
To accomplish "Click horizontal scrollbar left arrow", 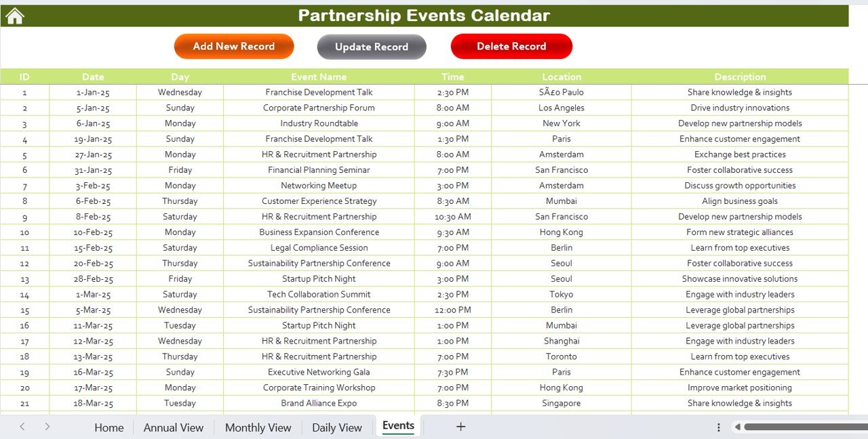I will (736, 427).
